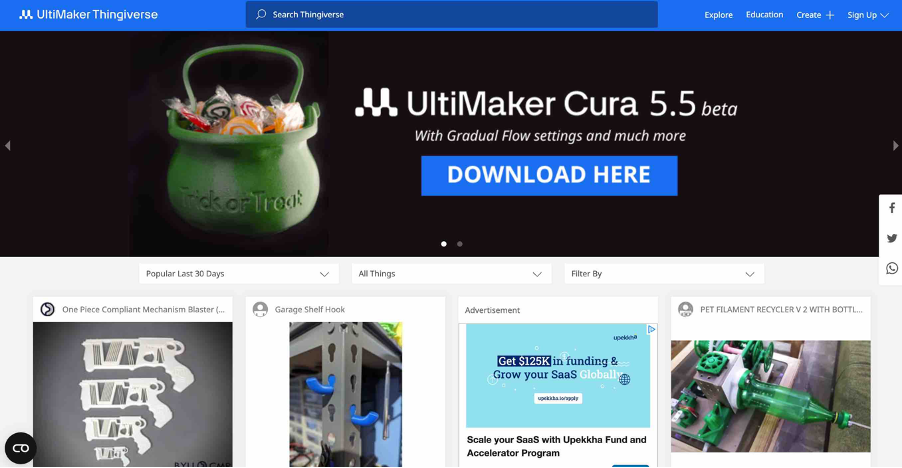Go to previous banner slide arrow
The height and width of the screenshot is (468, 902).
[8, 146]
